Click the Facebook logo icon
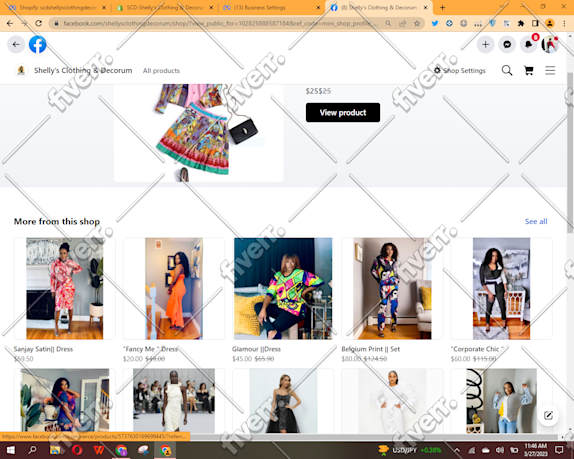 point(38,45)
